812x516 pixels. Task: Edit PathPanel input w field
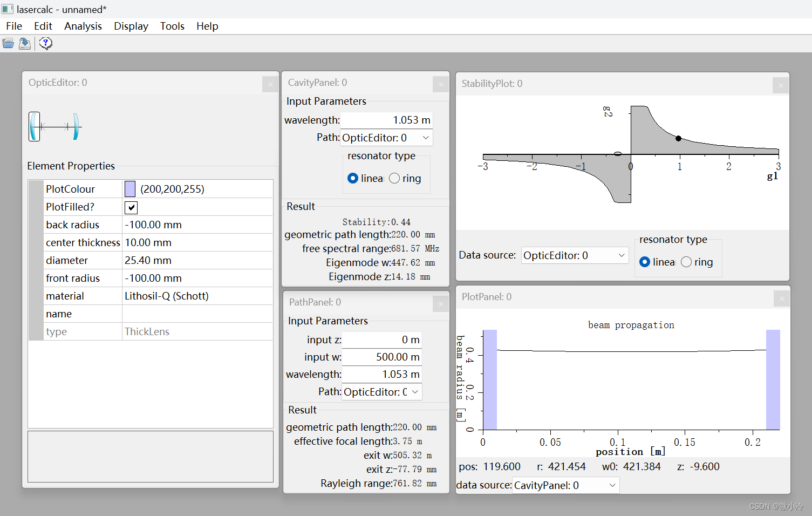[382, 357]
